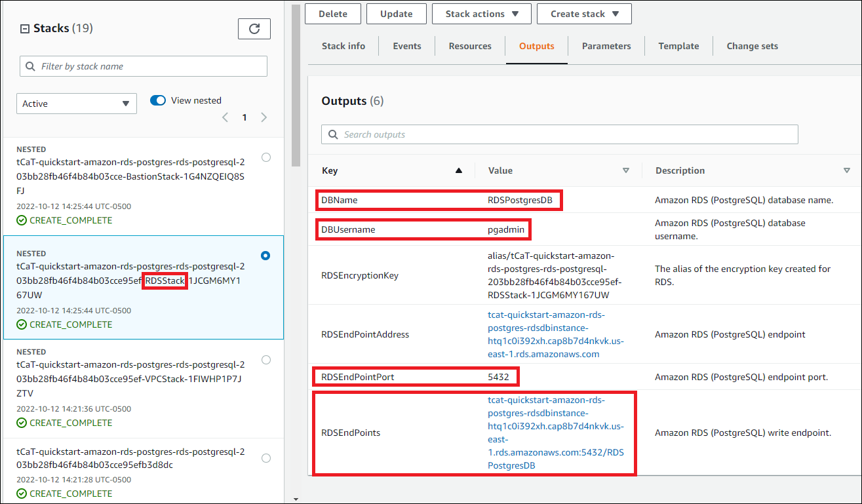Screen dimensions: 862x504
Task: Click the magnifier icon in Search outputs
Action: [x=332, y=134]
